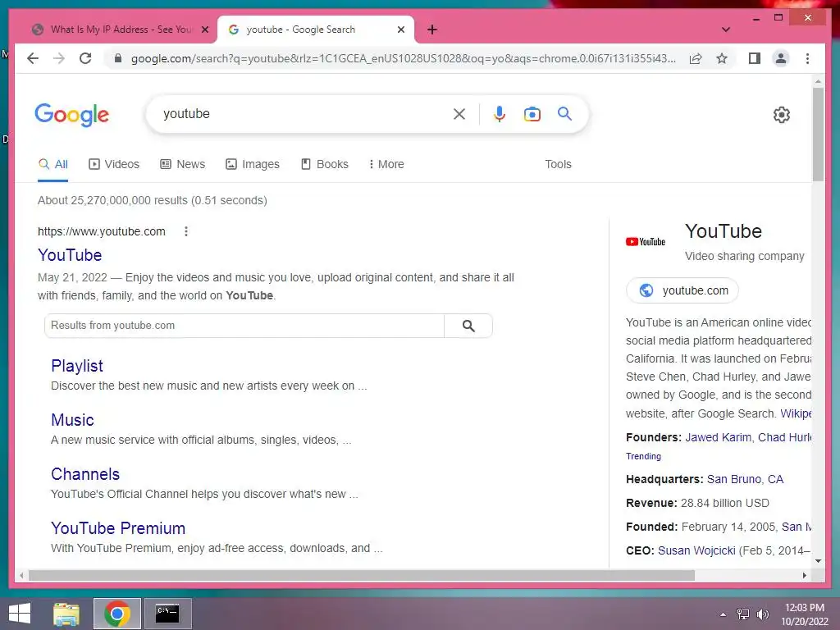View site info via the padlock icon
Image resolution: width=840 pixels, height=630 pixels.
(x=118, y=58)
